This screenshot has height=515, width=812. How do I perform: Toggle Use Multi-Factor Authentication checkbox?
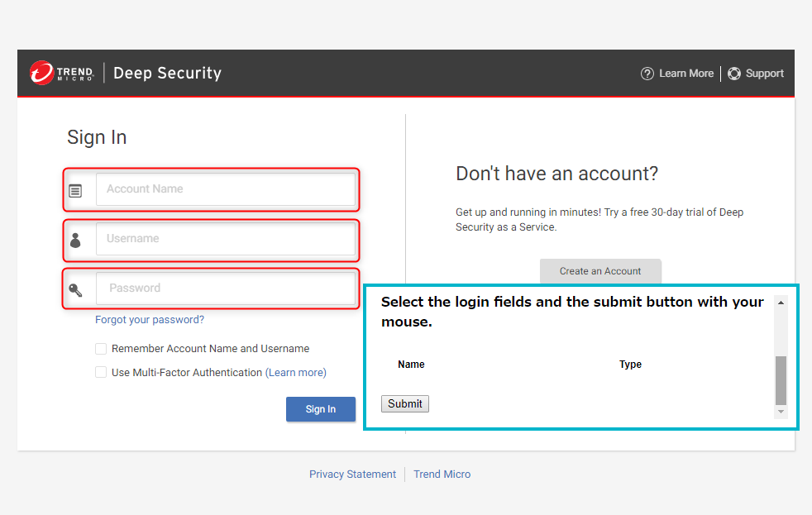pyautogui.click(x=101, y=372)
